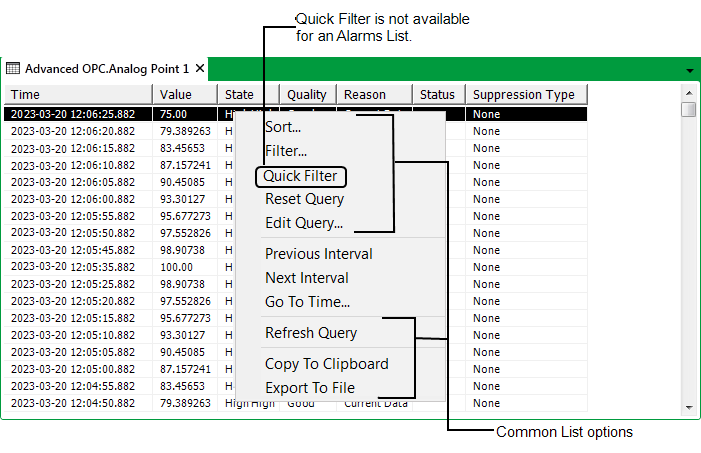Reset Query via the context menu
The height and width of the screenshot is (453, 701).
304,199
